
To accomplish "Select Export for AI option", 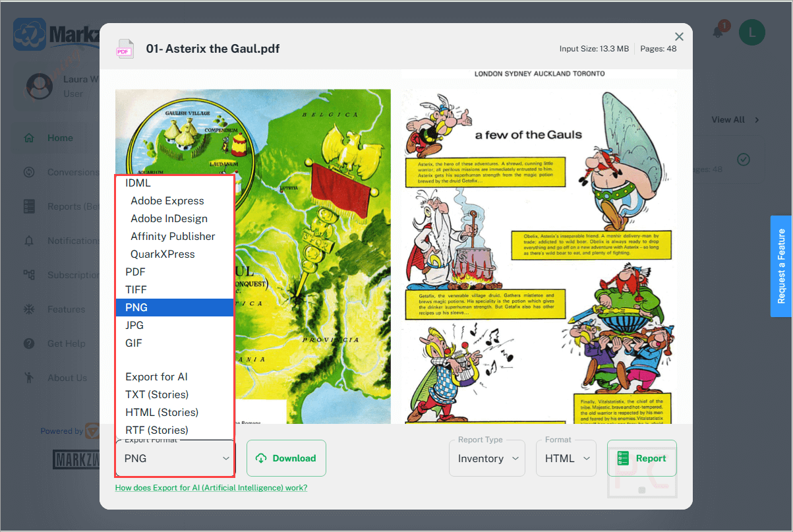I will coord(175,376).
